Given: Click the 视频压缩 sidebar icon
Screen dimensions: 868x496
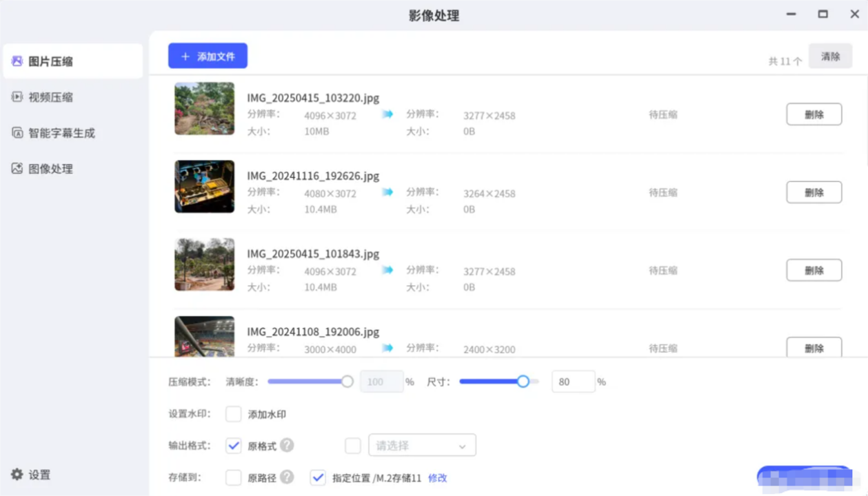Looking at the screenshot, I should tap(17, 96).
